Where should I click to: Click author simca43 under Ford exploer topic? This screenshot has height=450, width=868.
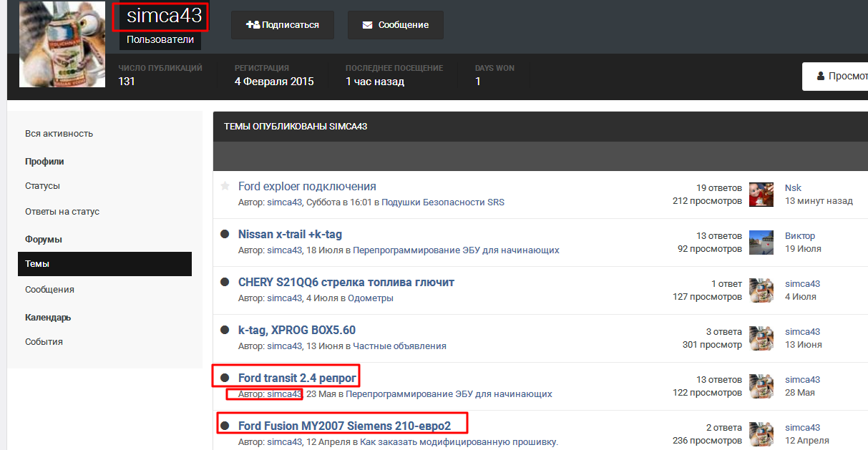click(285, 202)
